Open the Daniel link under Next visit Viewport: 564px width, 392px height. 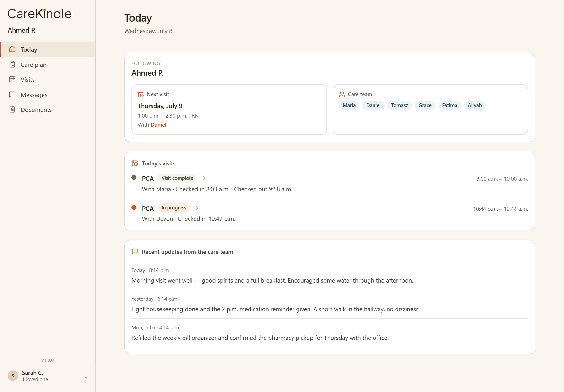click(x=158, y=125)
